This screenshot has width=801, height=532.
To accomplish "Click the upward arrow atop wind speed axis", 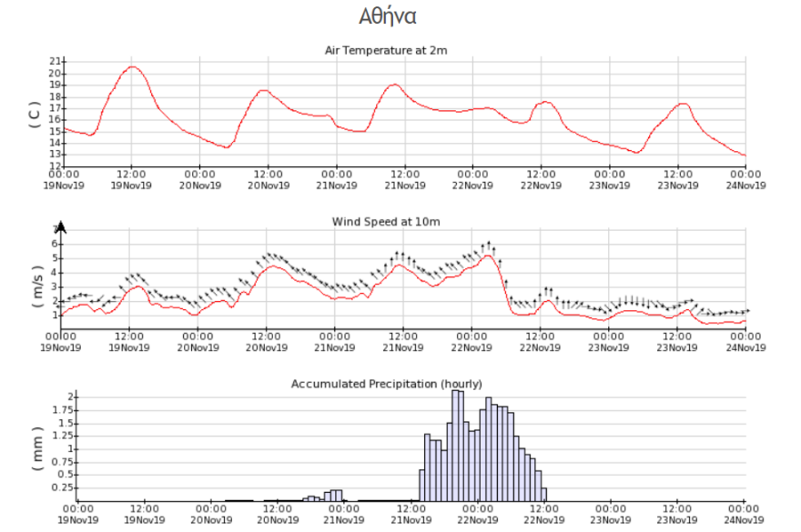I will (x=62, y=228).
